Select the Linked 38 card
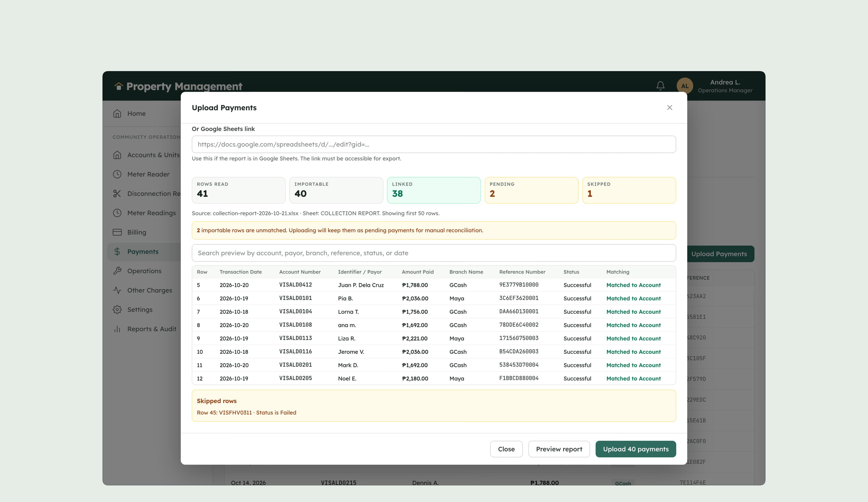 (x=434, y=190)
